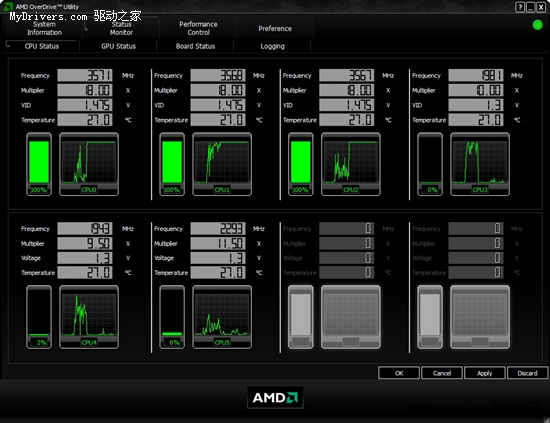Switch to the Status Monitor tab
Screen dimensions: 550x423
click(x=121, y=28)
